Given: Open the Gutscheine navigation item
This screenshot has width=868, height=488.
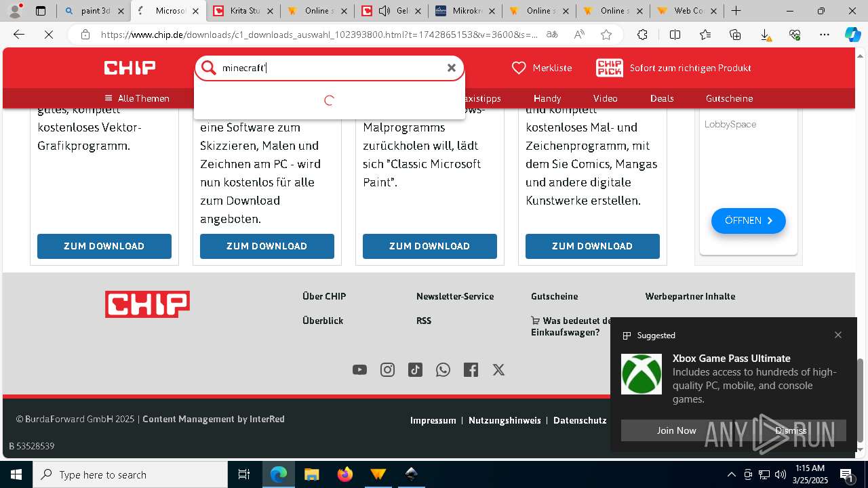Looking at the screenshot, I should (729, 98).
